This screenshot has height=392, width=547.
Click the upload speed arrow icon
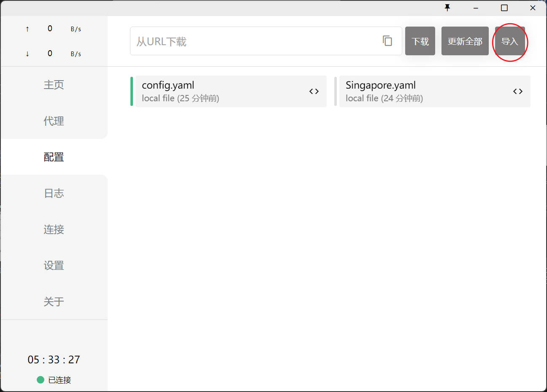point(27,29)
